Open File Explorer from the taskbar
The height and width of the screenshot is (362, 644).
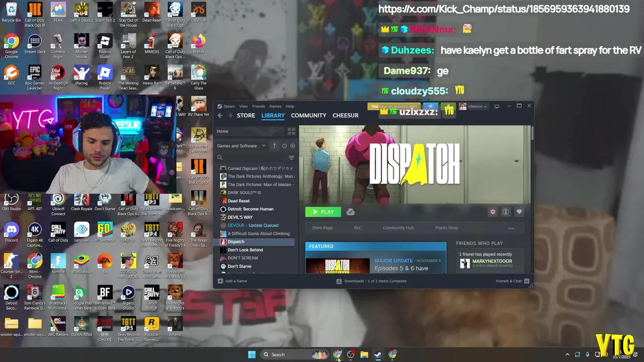(x=364, y=354)
